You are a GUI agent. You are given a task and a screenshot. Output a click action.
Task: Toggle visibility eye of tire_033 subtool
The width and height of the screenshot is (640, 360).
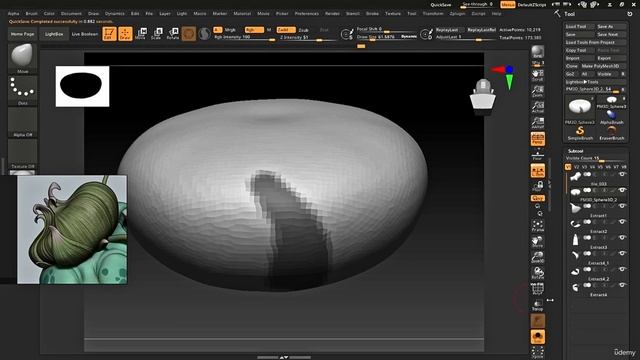(622, 174)
